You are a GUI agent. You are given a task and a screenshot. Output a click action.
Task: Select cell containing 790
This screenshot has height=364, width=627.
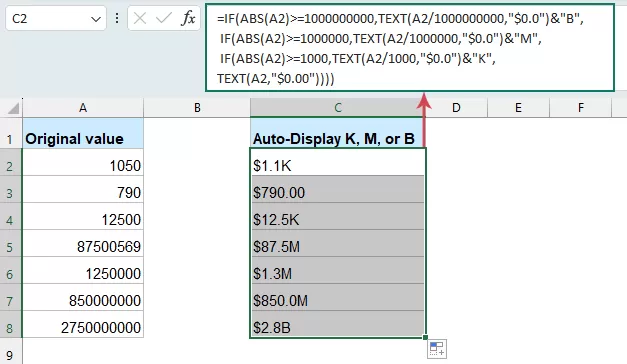tap(83, 189)
